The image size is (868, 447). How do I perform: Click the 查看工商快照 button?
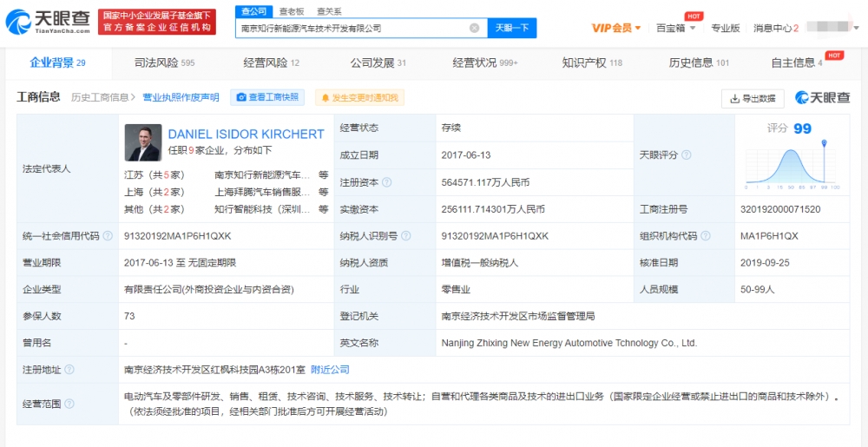click(x=267, y=97)
